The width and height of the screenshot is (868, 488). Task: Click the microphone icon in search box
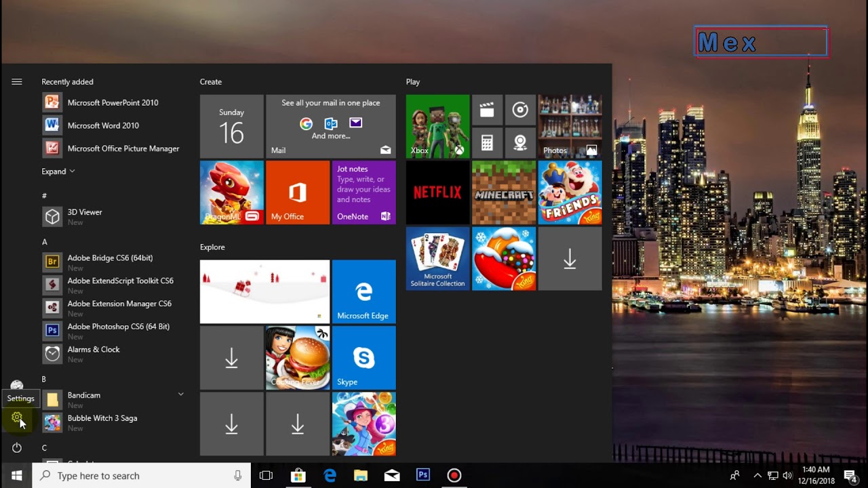[x=238, y=476]
